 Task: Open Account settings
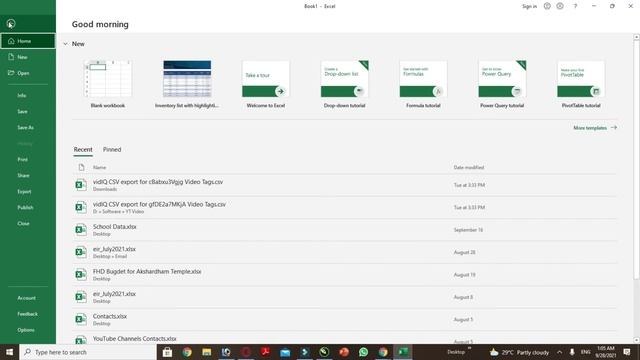point(28,298)
